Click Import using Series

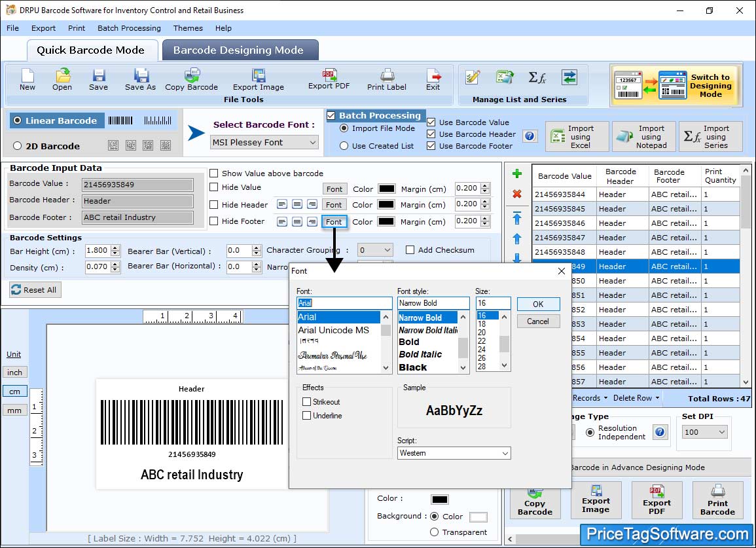tap(711, 137)
